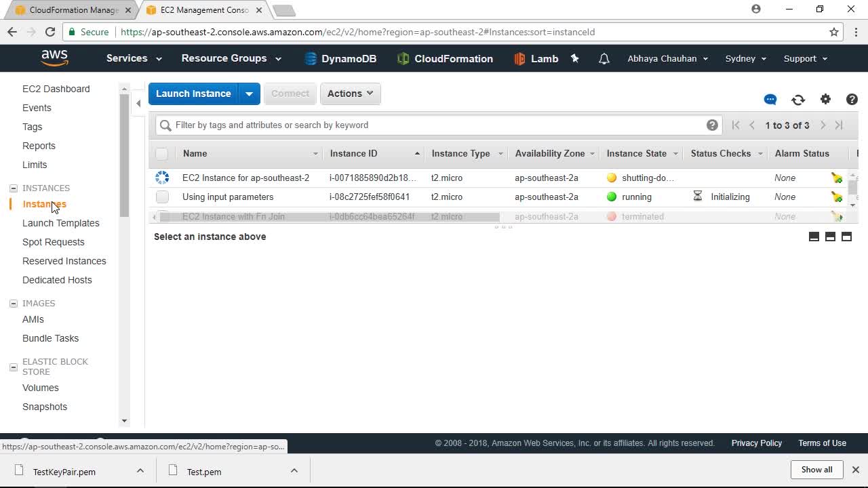Open Launch Templates in the sidebar

tap(60, 223)
